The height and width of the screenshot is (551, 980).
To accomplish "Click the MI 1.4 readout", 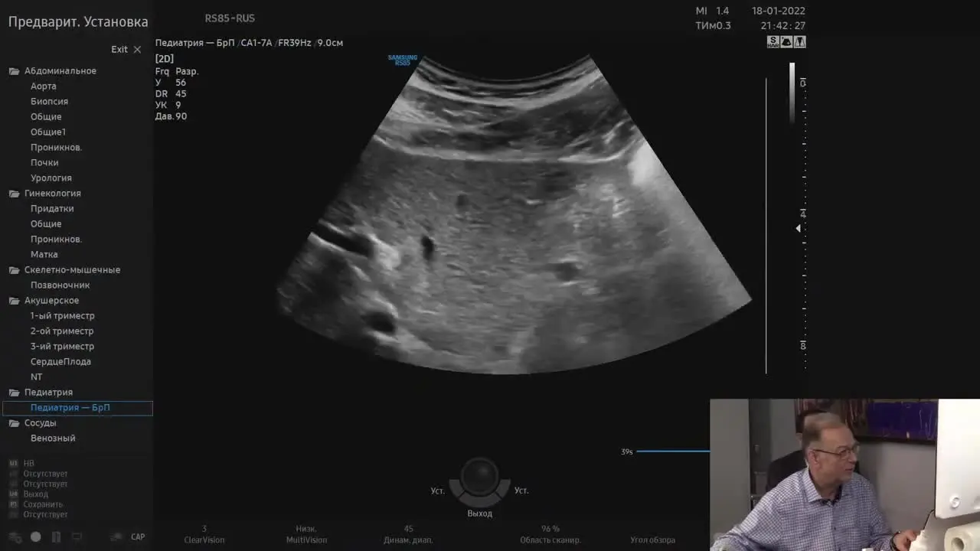I will [x=712, y=11].
